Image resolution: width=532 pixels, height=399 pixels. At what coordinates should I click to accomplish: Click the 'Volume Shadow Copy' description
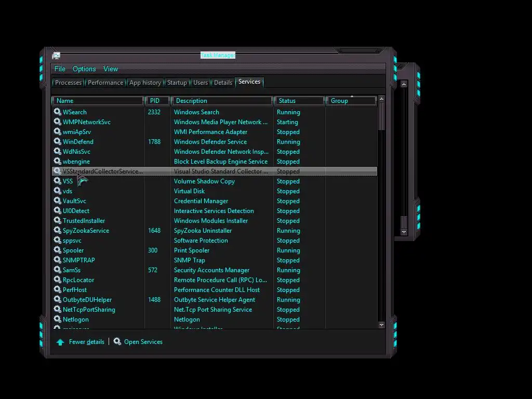tap(204, 181)
